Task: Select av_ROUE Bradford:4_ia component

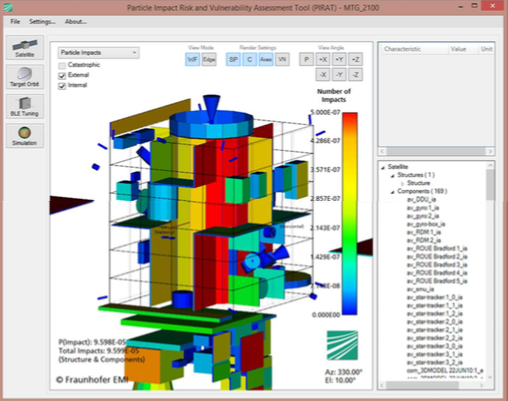Action: 437,273
